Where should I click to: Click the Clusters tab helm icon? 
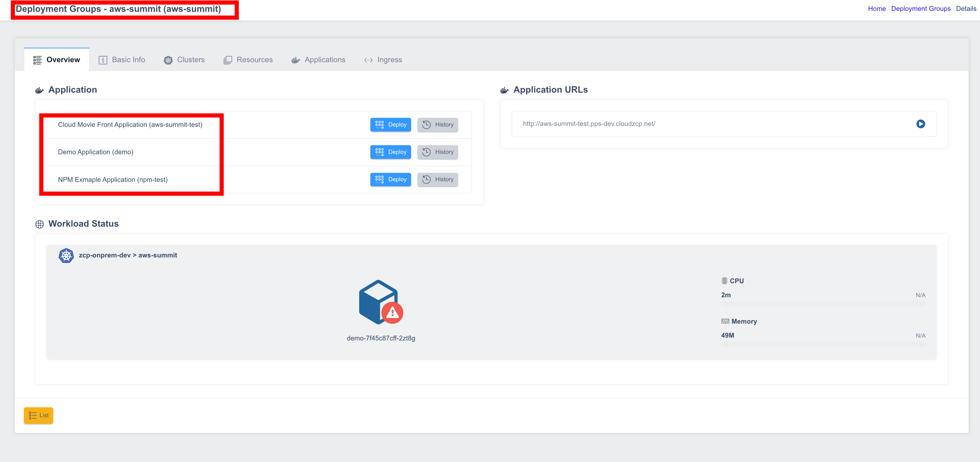(x=168, y=60)
